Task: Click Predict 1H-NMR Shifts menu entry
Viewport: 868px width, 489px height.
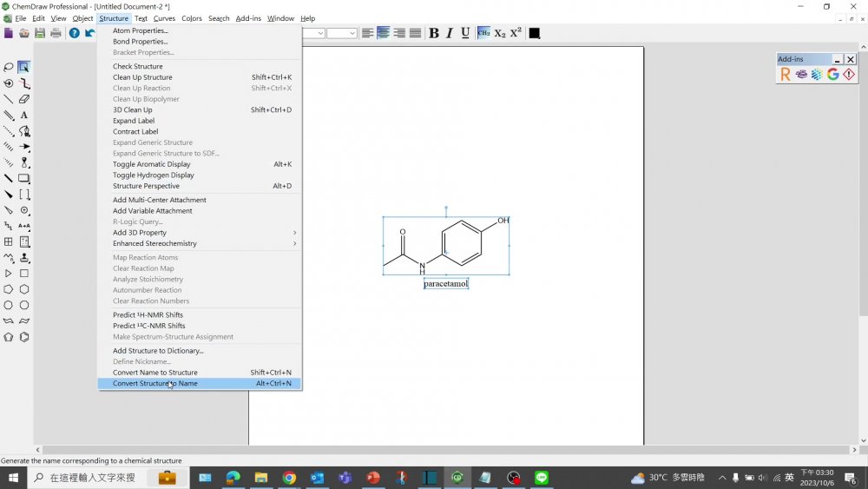Action: pyautogui.click(x=148, y=315)
